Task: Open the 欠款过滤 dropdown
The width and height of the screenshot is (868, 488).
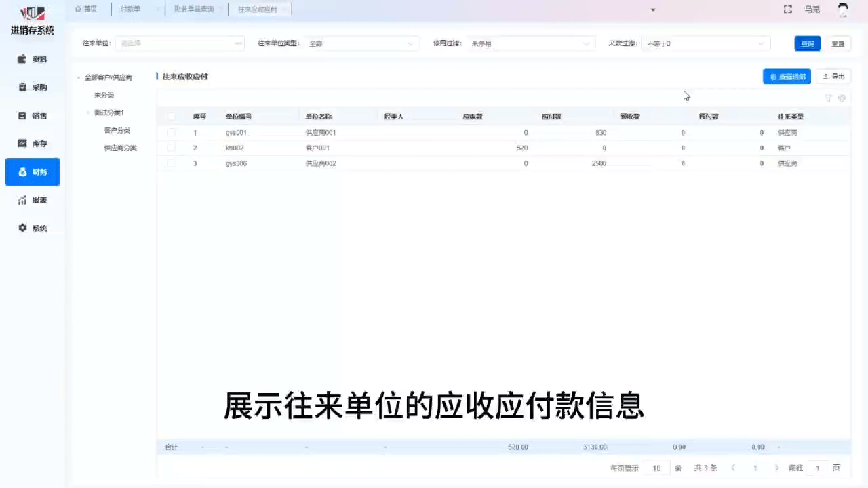Action: pos(705,43)
